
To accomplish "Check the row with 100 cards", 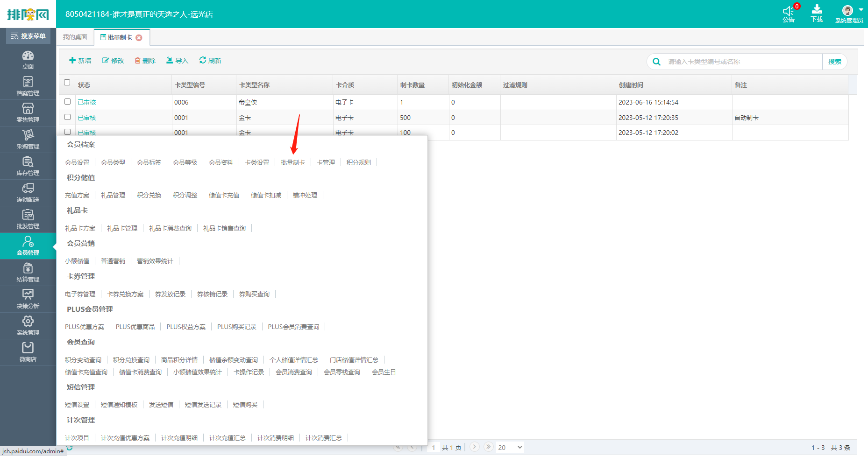I will 67,132.
